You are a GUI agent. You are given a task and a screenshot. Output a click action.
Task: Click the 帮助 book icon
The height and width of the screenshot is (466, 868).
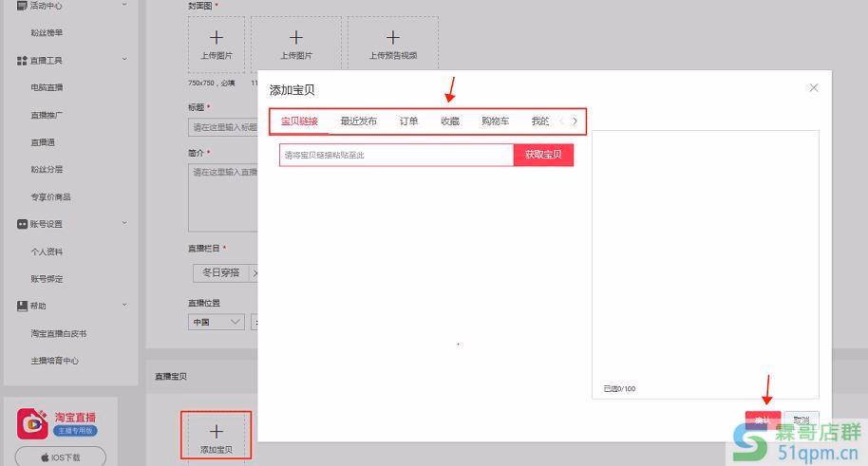coord(22,306)
